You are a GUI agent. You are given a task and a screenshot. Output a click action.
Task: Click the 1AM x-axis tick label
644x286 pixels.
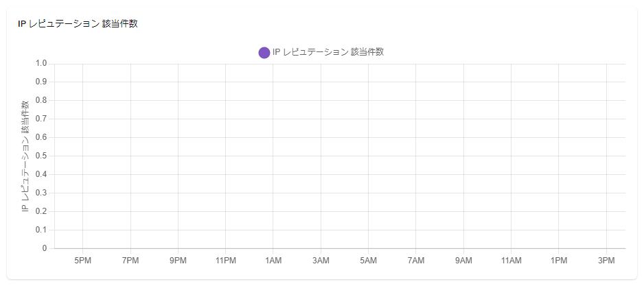click(x=273, y=261)
